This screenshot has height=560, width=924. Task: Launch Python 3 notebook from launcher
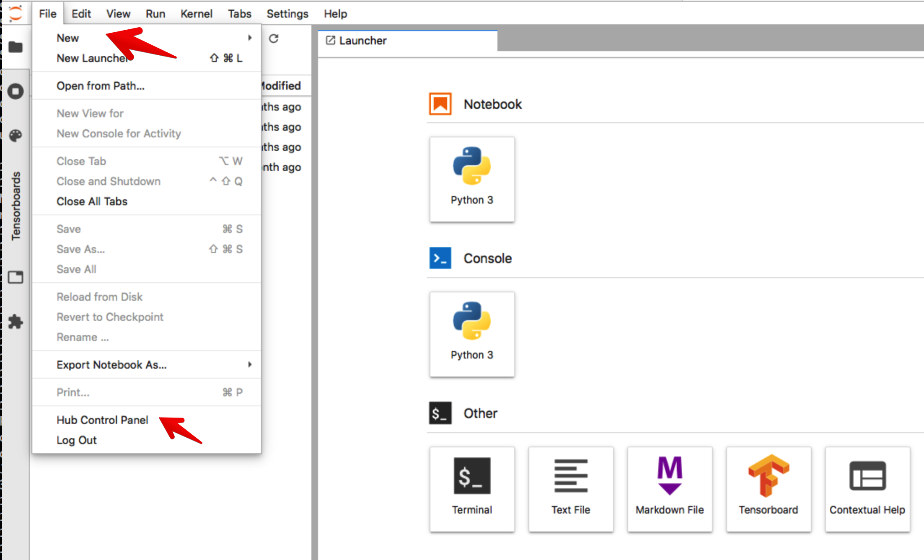click(x=472, y=179)
